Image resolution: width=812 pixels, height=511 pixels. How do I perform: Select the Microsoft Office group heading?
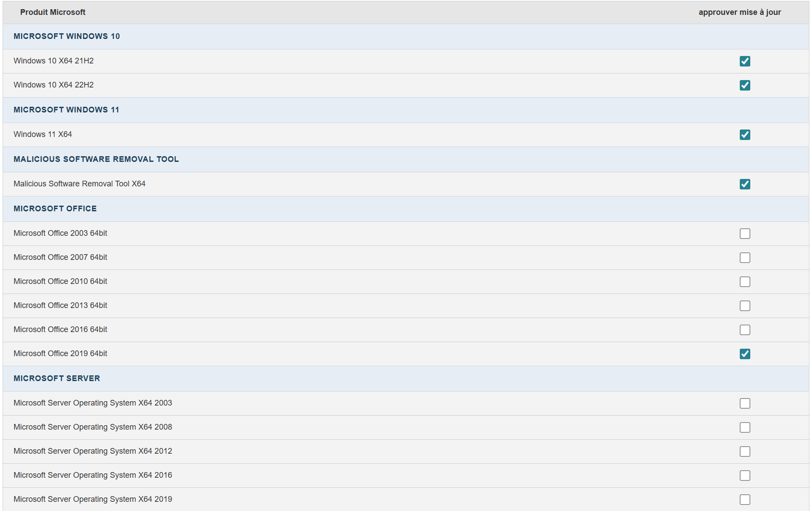click(x=55, y=209)
